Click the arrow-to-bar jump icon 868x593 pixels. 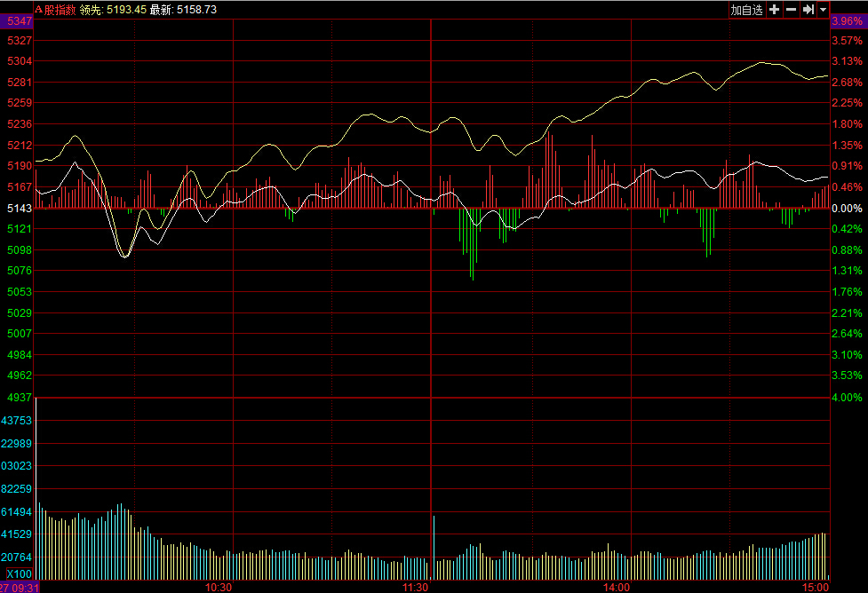pyautogui.click(x=808, y=10)
